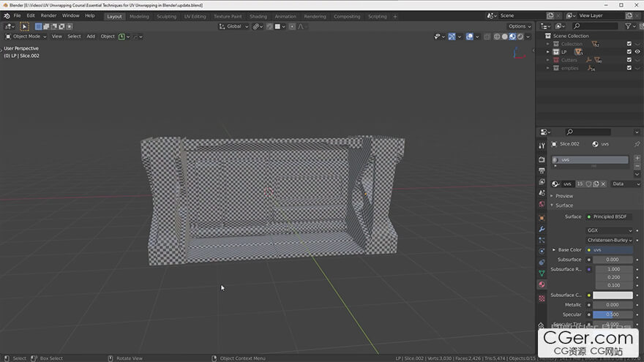Open the Options dropdown in viewport
Image resolution: width=644 pixels, height=362 pixels.
click(520, 26)
